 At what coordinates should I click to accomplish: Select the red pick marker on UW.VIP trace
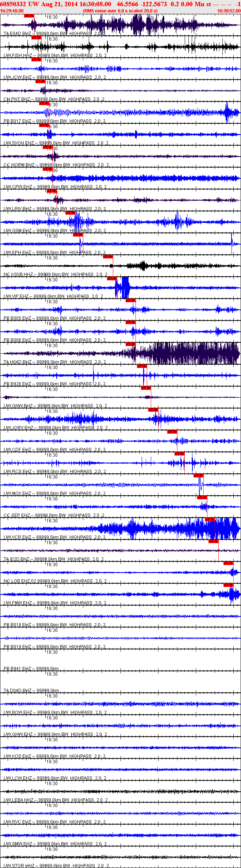point(112,279)
